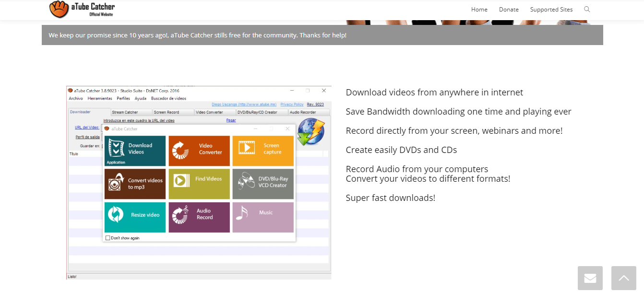644x304 pixels.
Task: Open the Perfiles menu
Action: click(x=123, y=98)
